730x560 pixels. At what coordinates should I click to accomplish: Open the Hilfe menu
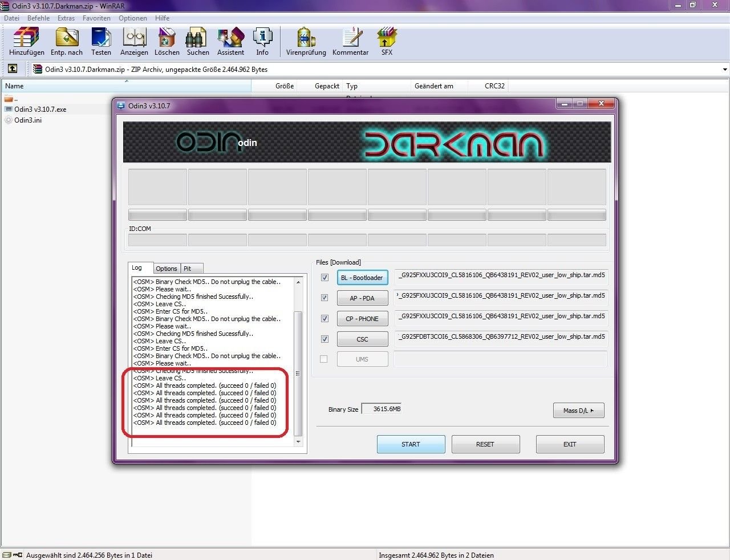[162, 18]
